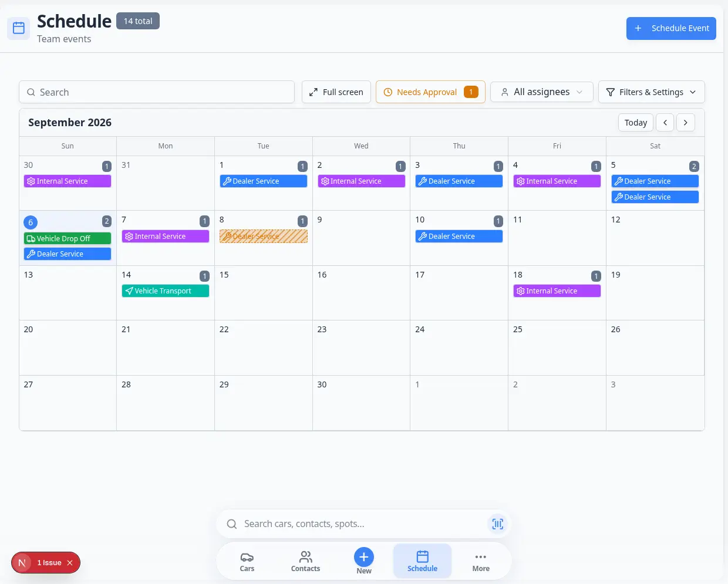Select the Schedule tab in bottom navigation
The image size is (728, 584).
423,561
